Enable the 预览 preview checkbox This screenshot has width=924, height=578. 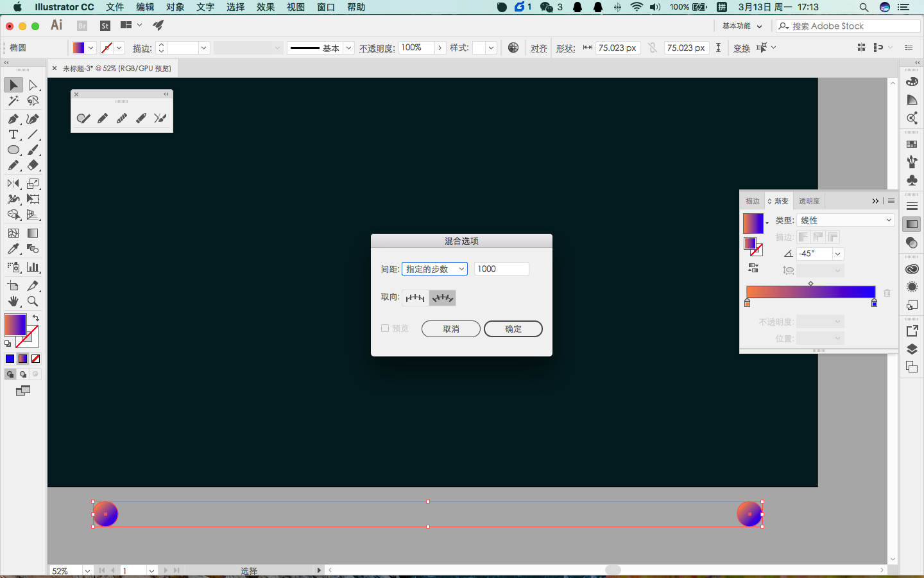coord(385,328)
